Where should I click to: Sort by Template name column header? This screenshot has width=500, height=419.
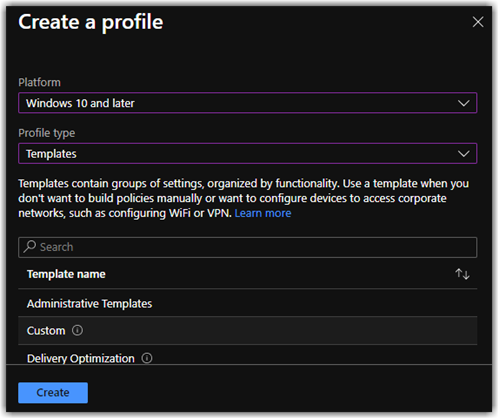click(x=66, y=274)
